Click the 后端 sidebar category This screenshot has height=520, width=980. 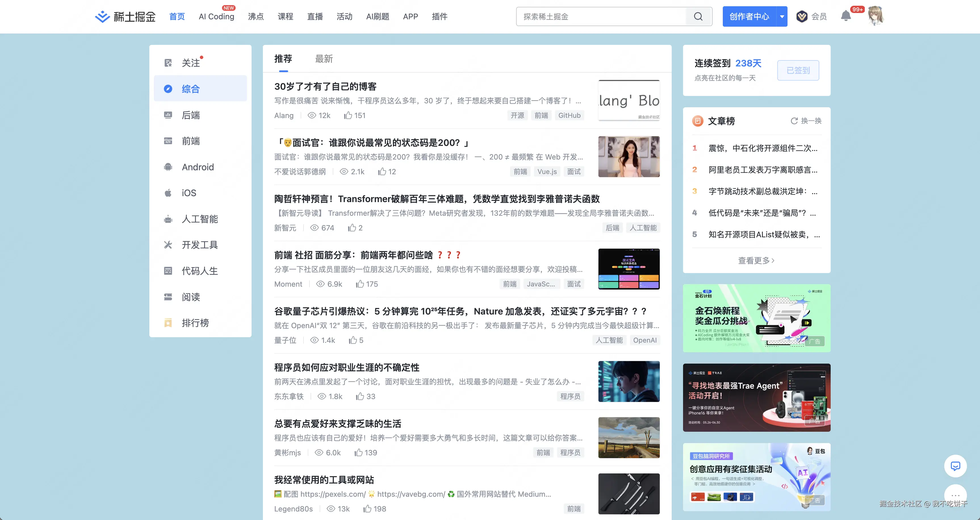click(190, 115)
